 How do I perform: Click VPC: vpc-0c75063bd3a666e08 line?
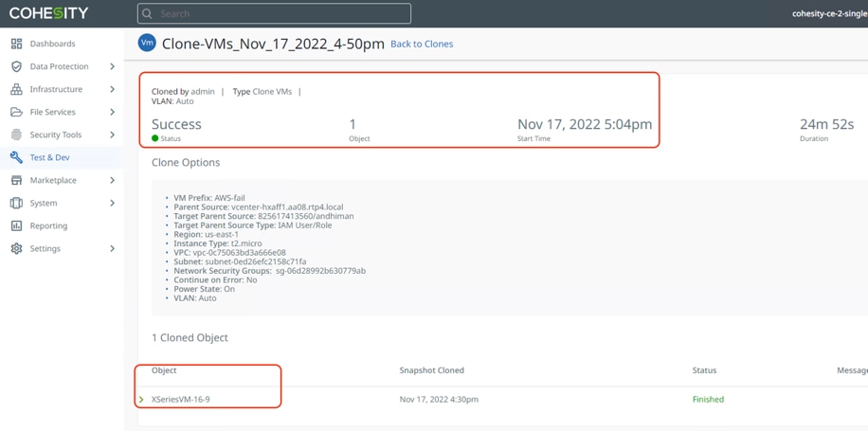(229, 253)
